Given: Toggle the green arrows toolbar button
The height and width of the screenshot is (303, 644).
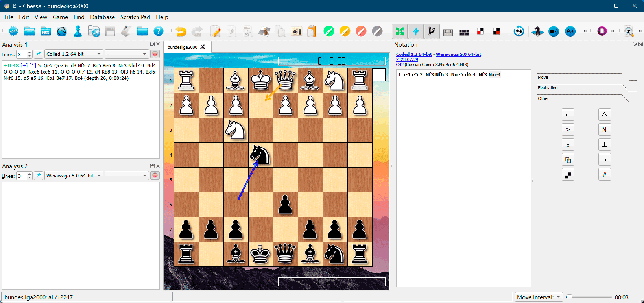Looking at the screenshot, I should point(400,31).
